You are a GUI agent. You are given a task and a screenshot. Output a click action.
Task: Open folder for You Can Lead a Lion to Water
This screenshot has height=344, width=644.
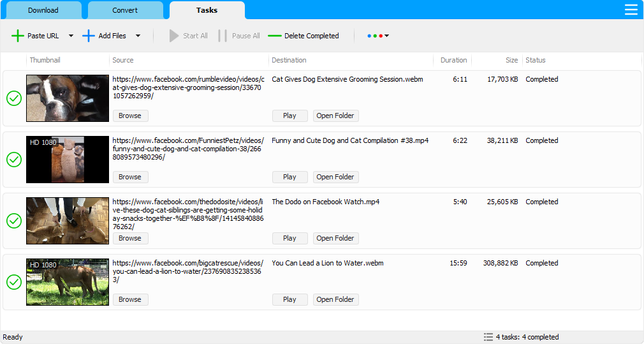335,299
